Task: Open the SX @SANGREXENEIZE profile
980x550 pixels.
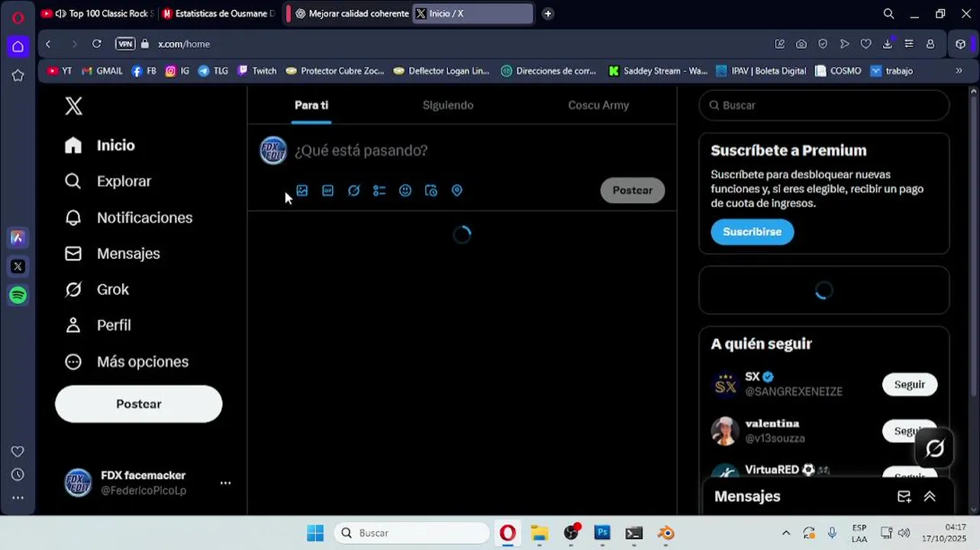Action: [793, 384]
